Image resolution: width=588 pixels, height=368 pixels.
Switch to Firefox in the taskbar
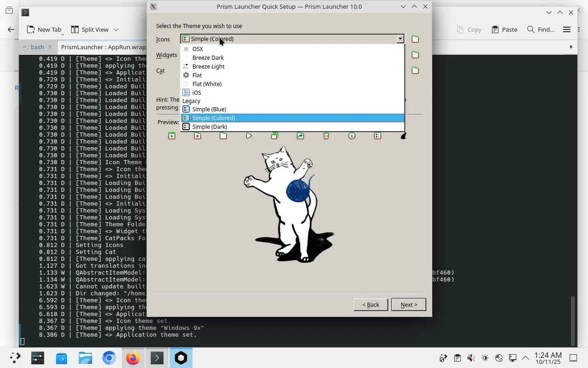pyautogui.click(x=133, y=358)
